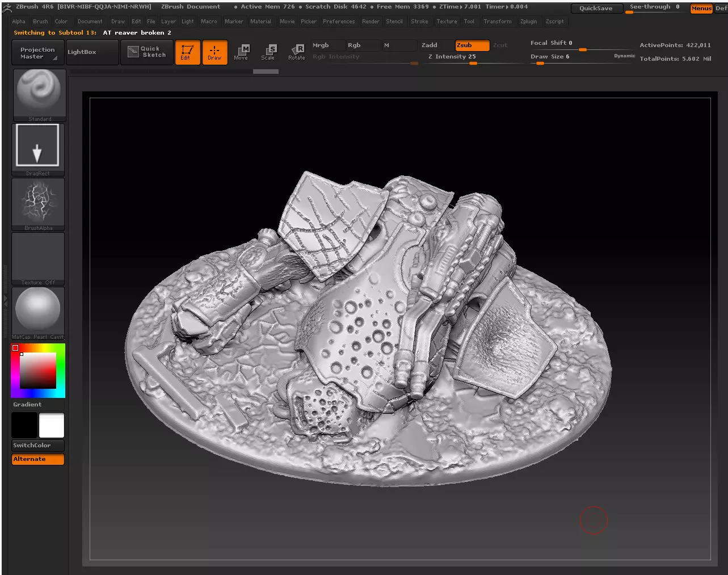Open the Picker menu

(x=309, y=22)
